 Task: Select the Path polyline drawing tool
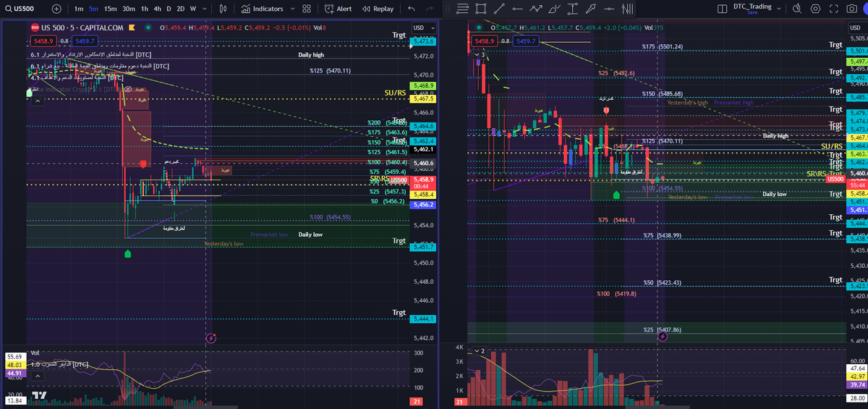(x=536, y=9)
